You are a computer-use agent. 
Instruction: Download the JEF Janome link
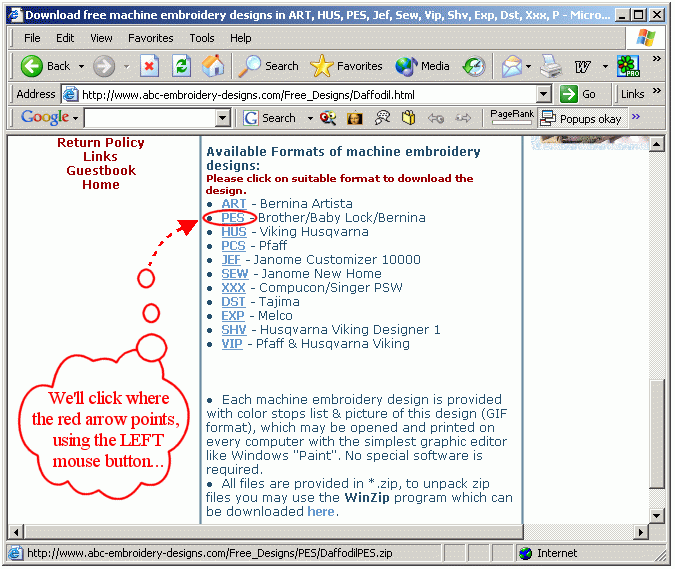tap(231, 260)
